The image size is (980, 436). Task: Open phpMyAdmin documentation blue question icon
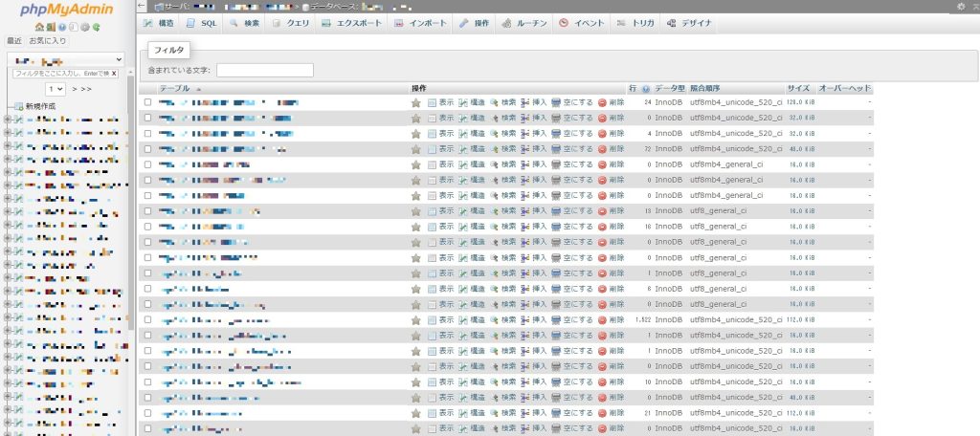click(x=62, y=27)
